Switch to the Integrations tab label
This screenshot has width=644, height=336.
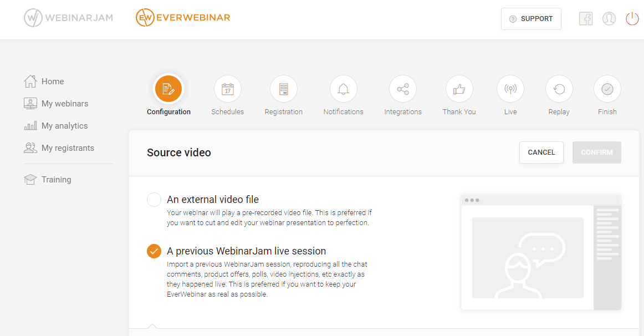pos(403,112)
